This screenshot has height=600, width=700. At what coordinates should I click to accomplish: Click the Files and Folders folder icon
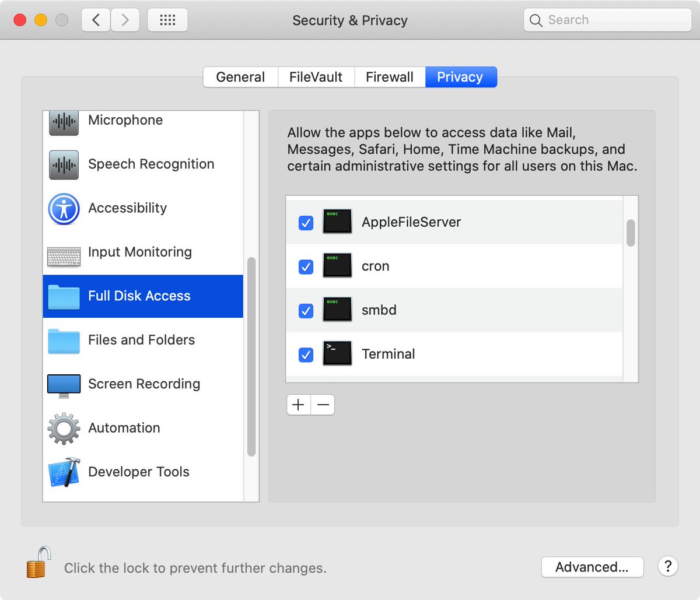pos(64,341)
